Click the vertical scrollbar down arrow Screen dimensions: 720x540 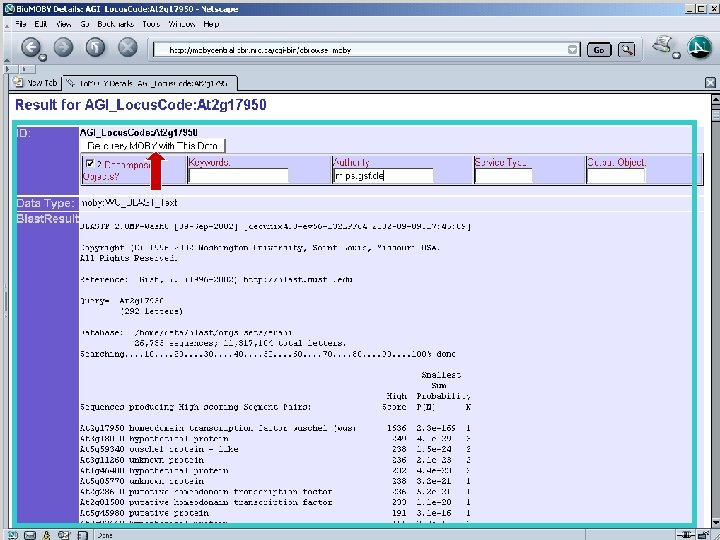[x=715, y=523]
